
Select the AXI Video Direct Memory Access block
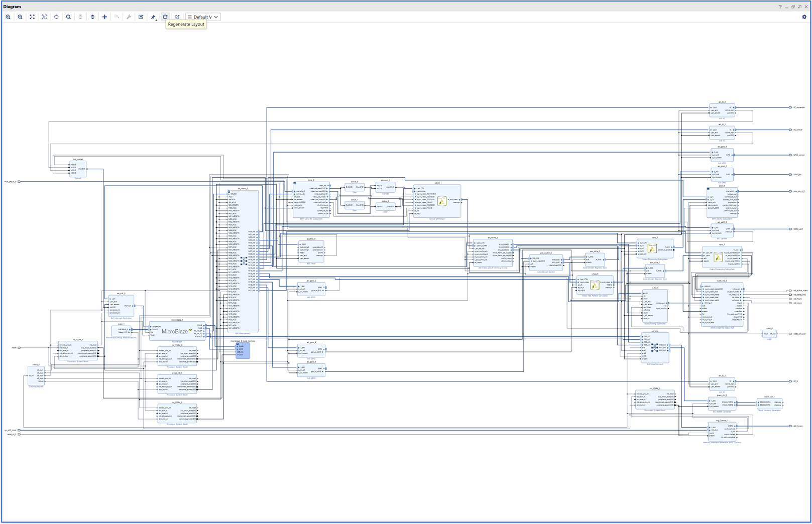[493, 253]
